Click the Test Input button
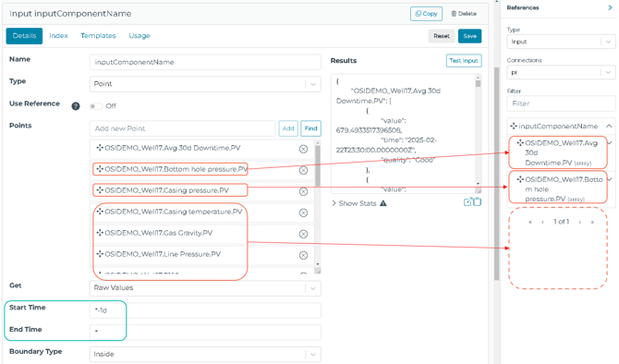Screen dimensions: 619x364 coord(464,60)
